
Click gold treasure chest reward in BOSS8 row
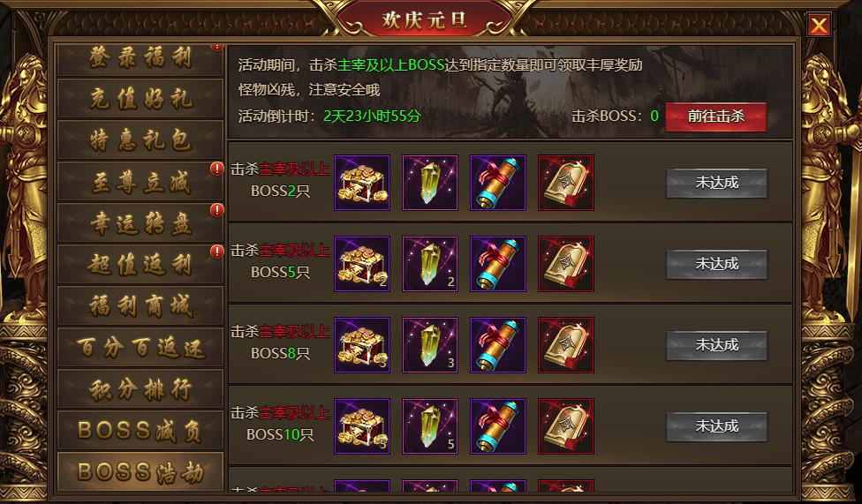point(362,345)
